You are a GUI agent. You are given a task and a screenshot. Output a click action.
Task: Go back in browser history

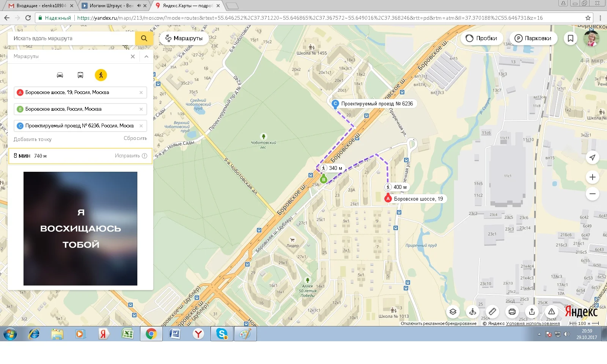pyautogui.click(x=7, y=18)
